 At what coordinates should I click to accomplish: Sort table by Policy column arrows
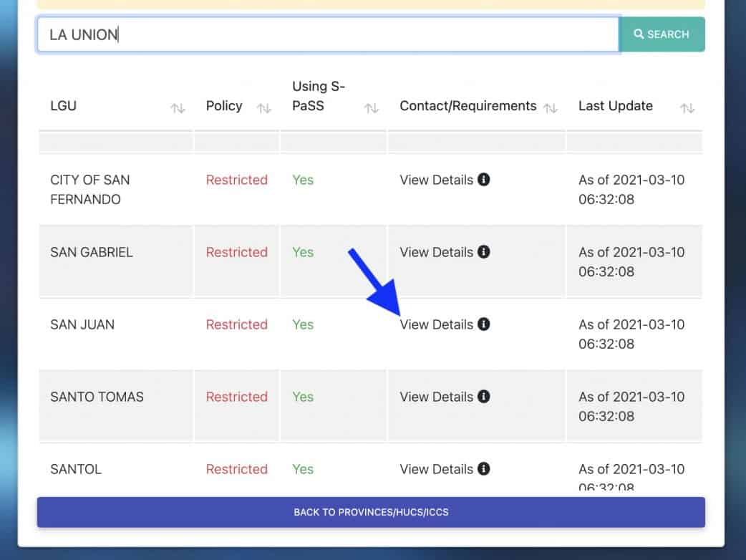coord(264,108)
